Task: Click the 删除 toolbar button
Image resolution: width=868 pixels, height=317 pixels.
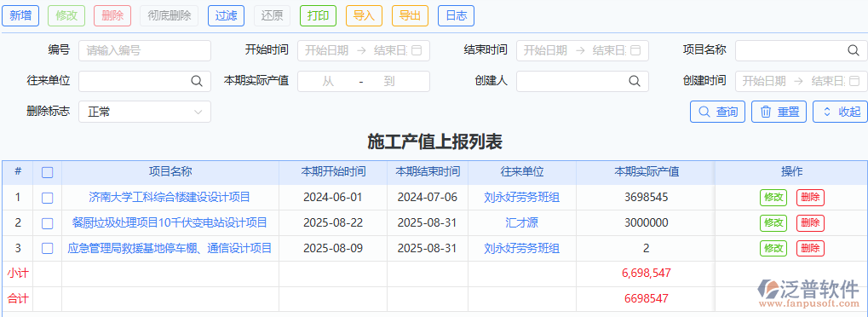Action: click(x=112, y=15)
